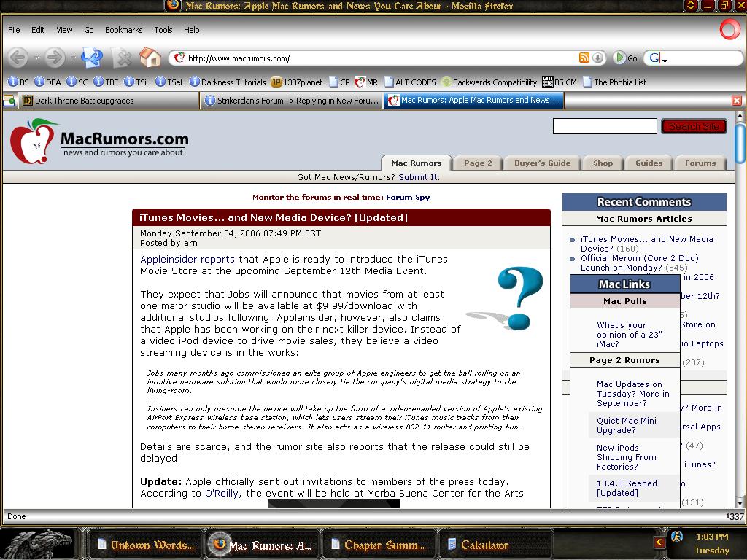The height and width of the screenshot is (560, 747).
Task: Click the Back arrow button
Action: pos(18,58)
